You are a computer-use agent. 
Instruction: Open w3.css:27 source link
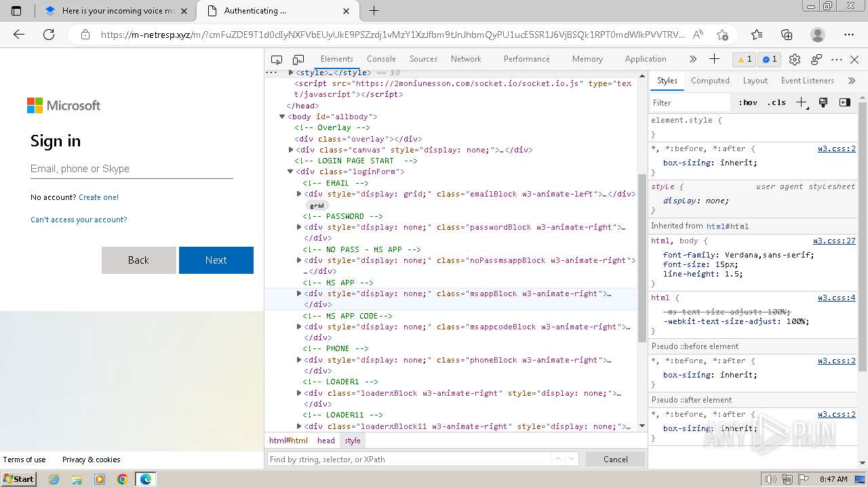[x=834, y=241]
